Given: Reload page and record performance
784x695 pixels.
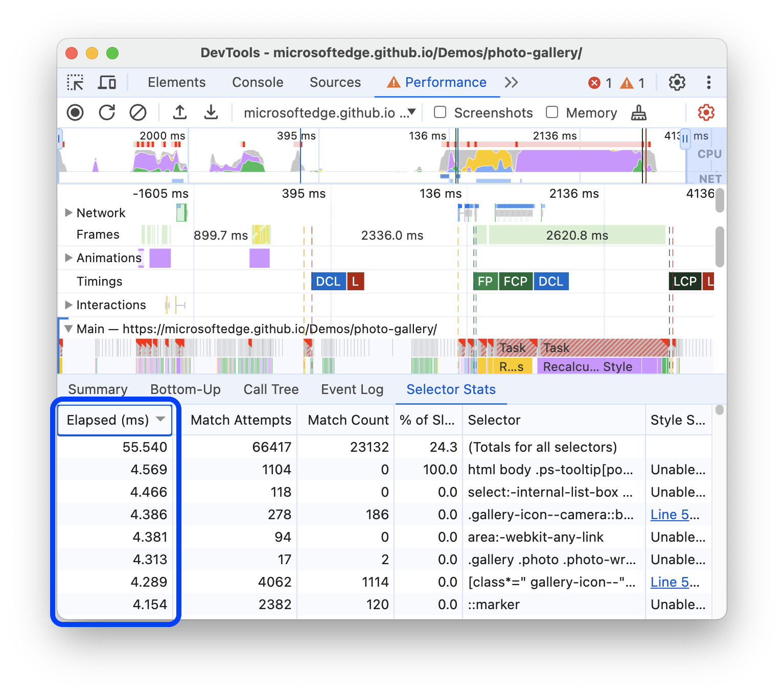Looking at the screenshot, I should pos(106,112).
